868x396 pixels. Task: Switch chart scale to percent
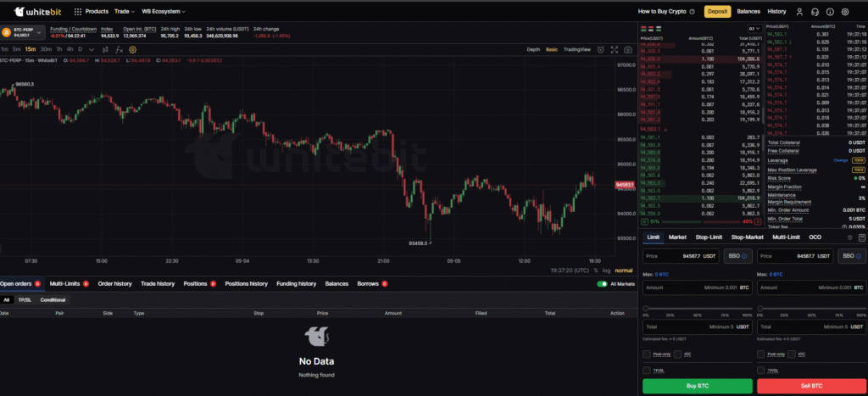point(596,271)
